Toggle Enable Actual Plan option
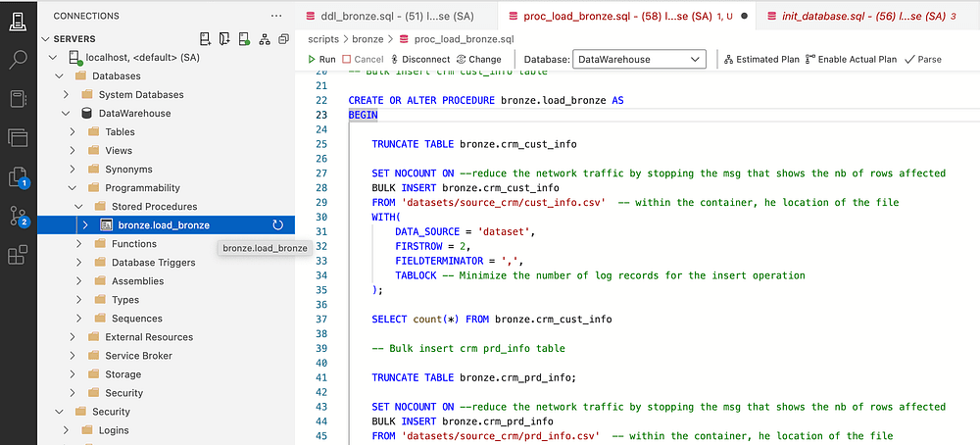The height and width of the screenshot is (445, 980). pyautogui.click(x=851, y=60)
